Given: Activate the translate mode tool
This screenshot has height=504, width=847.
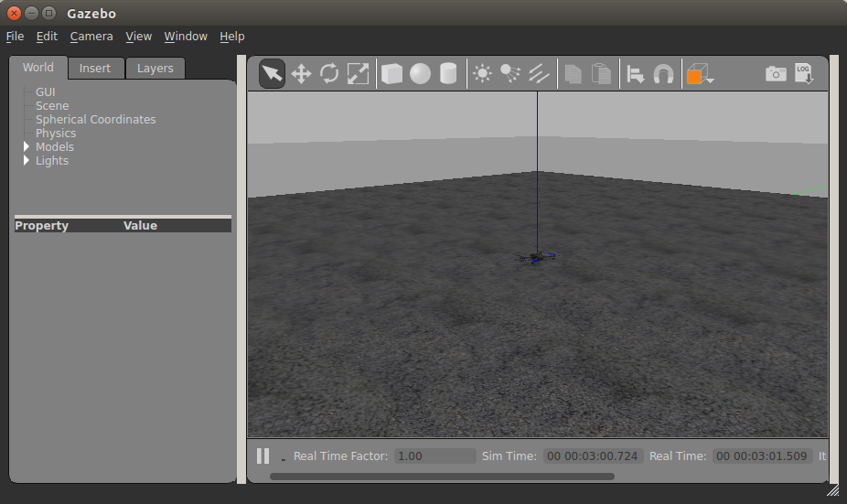Looking at the screenshot, I should [x=301, y=73].
